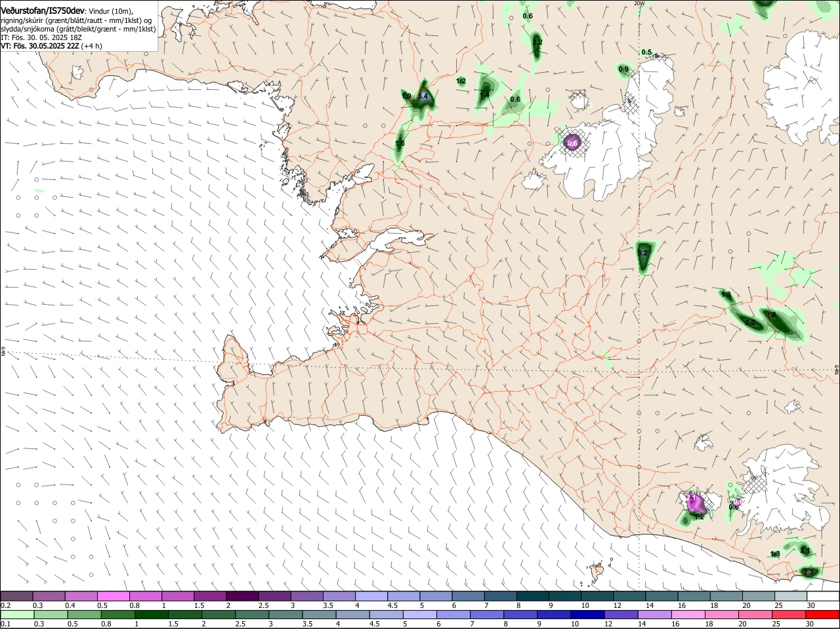
Task: Click the 1.8 precipitation value on the map
Action: click(x=771, y=315)
